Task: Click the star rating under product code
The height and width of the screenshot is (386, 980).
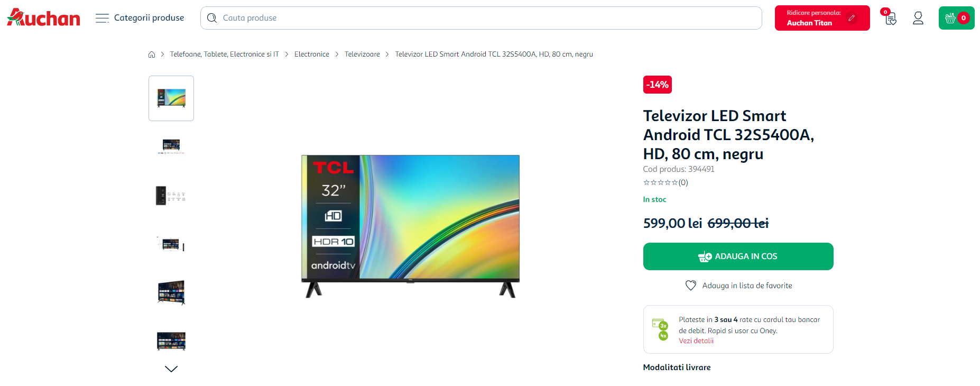Action: click(665, 182)
